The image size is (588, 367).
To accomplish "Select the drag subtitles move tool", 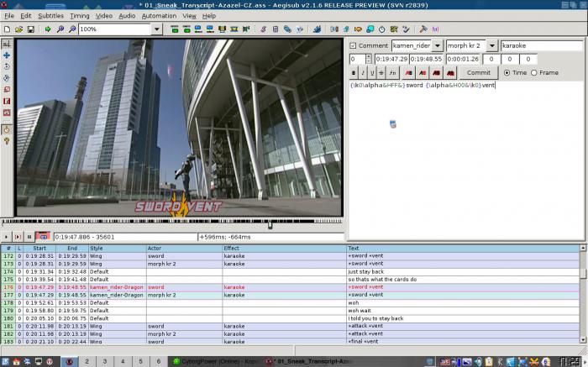I will coord(7,55).
